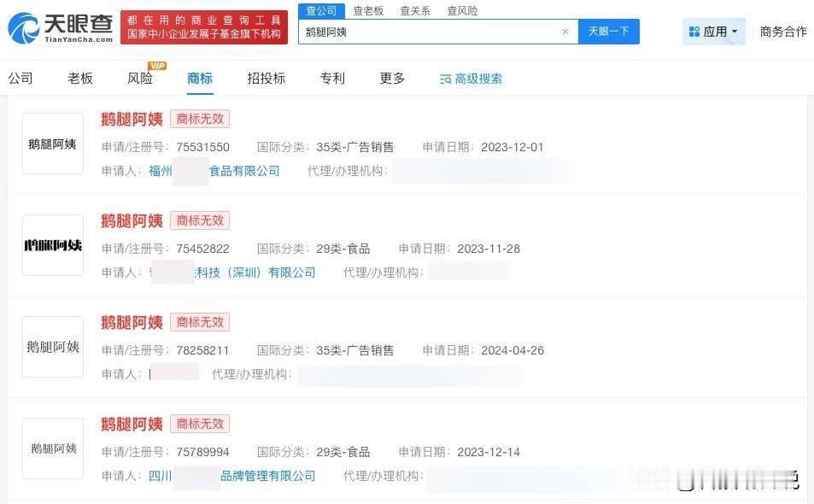
Task: Open applicant 科技（深圳）有限公司 link
Action: pyautogui.click(x=232, y=273)
